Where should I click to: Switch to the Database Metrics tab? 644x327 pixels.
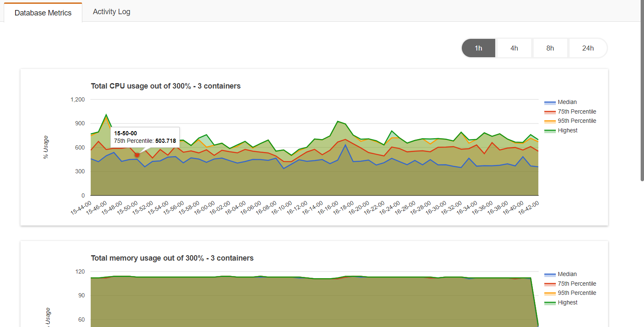(43, 13)
